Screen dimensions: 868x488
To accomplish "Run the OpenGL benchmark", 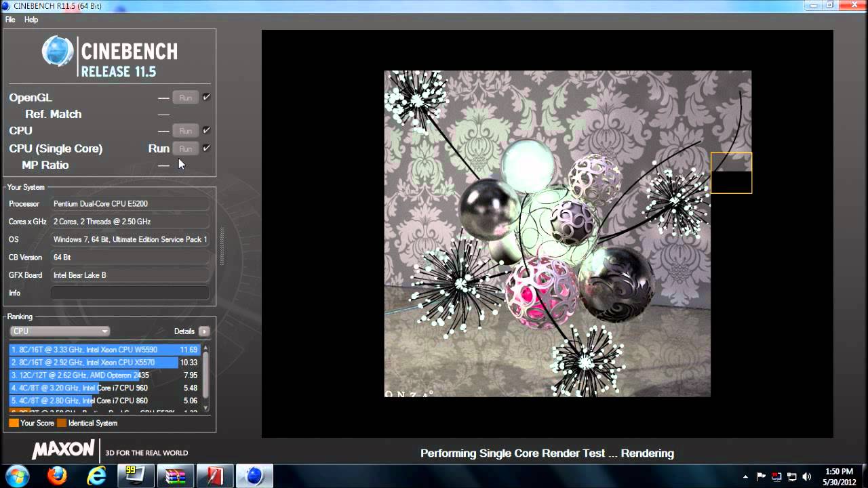I will pyautogui.click(x=185, y=98).
